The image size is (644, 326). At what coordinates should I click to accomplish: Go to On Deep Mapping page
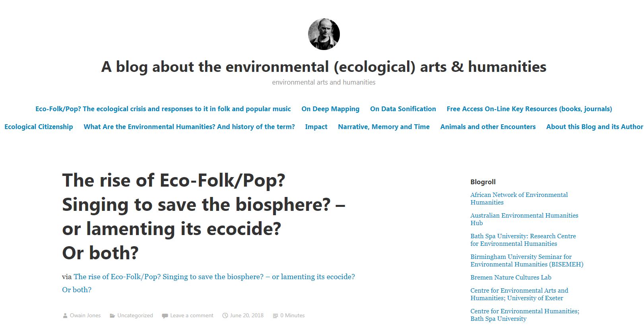click(330, 109)
